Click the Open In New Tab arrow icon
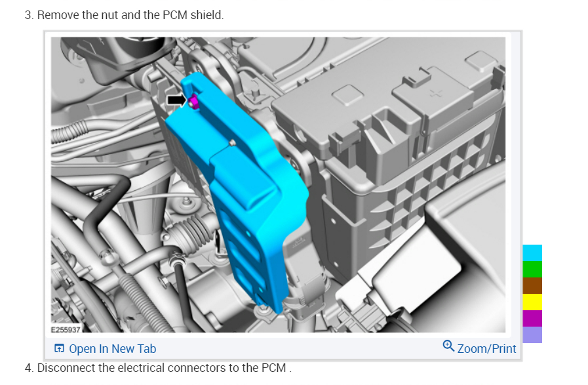 coord(59,349)
